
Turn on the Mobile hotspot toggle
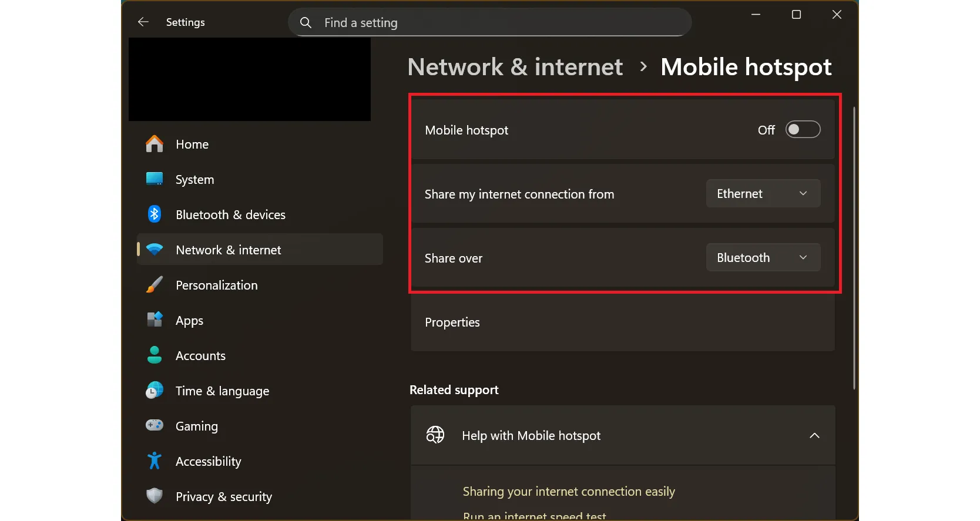coord(803,130)
